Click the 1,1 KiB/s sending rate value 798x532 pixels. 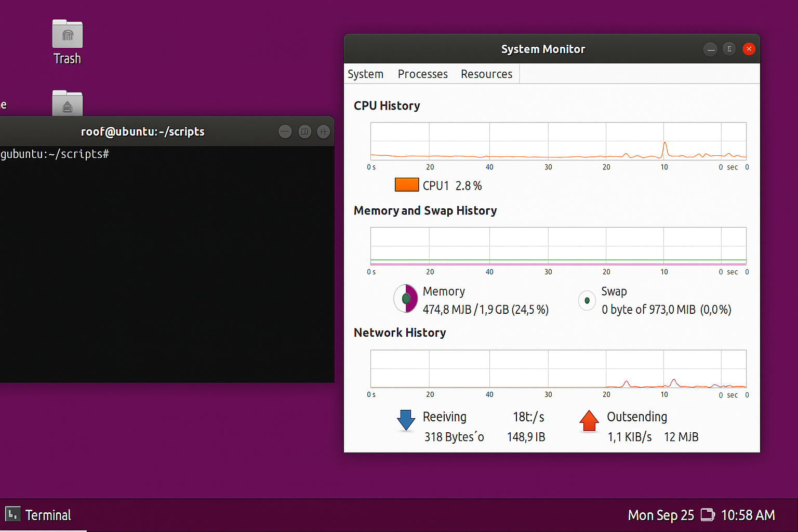click(x=630, y=437)
